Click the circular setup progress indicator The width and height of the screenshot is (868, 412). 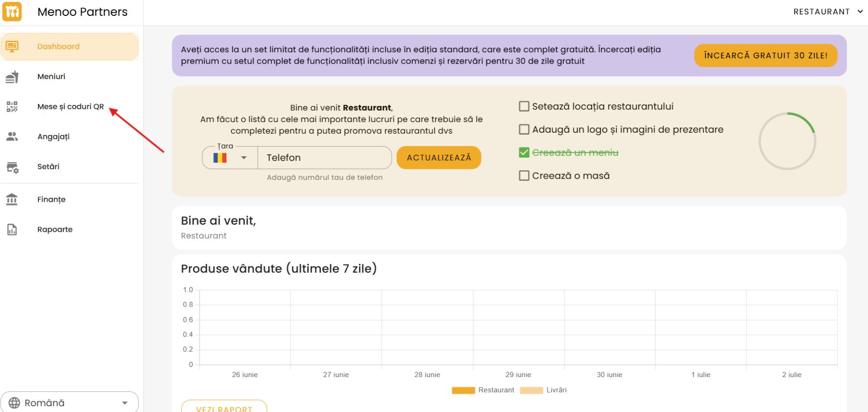click(787, 141)
